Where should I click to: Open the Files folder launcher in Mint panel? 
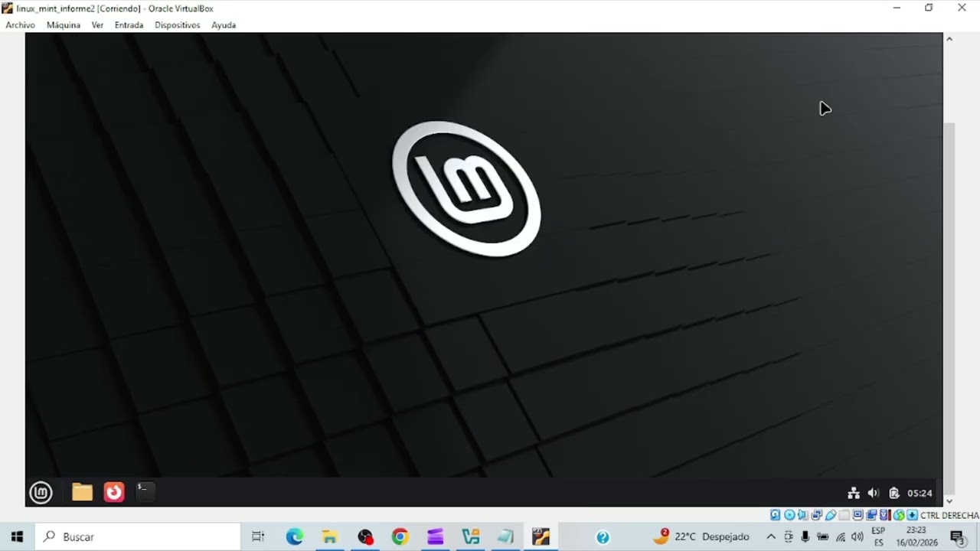[82, 492]
